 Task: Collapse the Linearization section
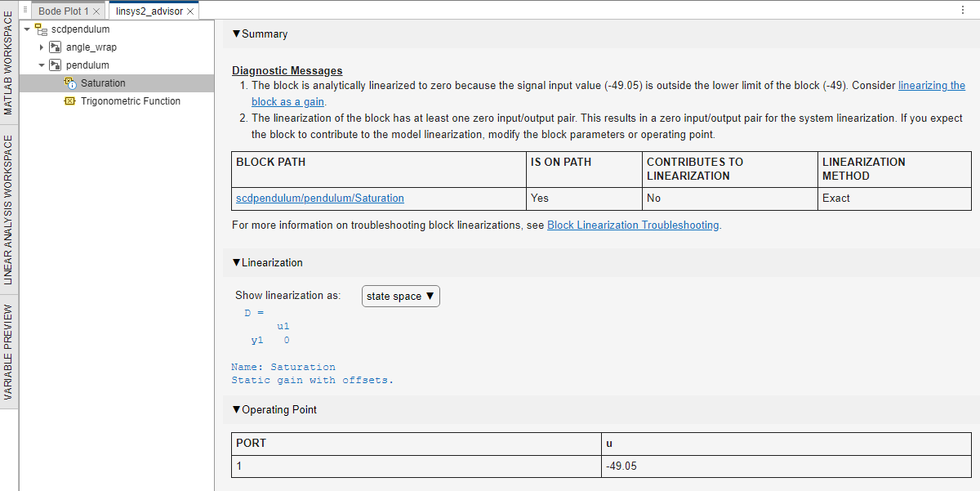click(235, 262)
